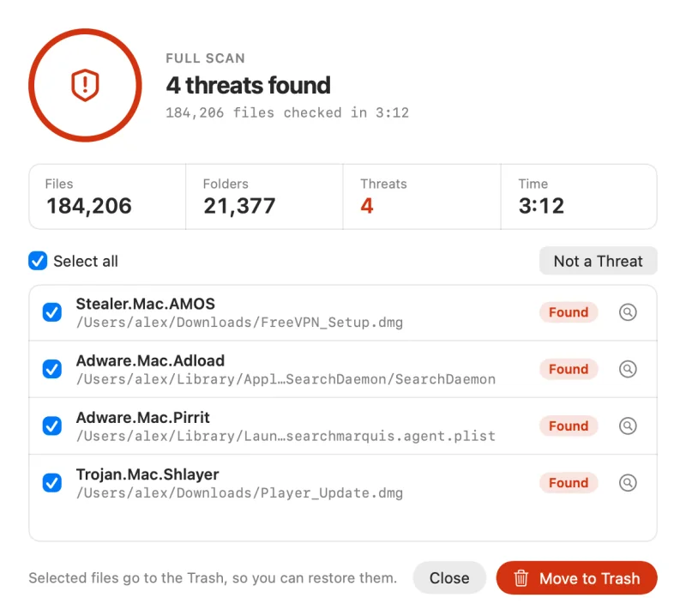The height and width of the screenshot is (616, 686).
Task: Select the Stealer.Mac.AMOS threat name
Action: [x=145, y=304]
